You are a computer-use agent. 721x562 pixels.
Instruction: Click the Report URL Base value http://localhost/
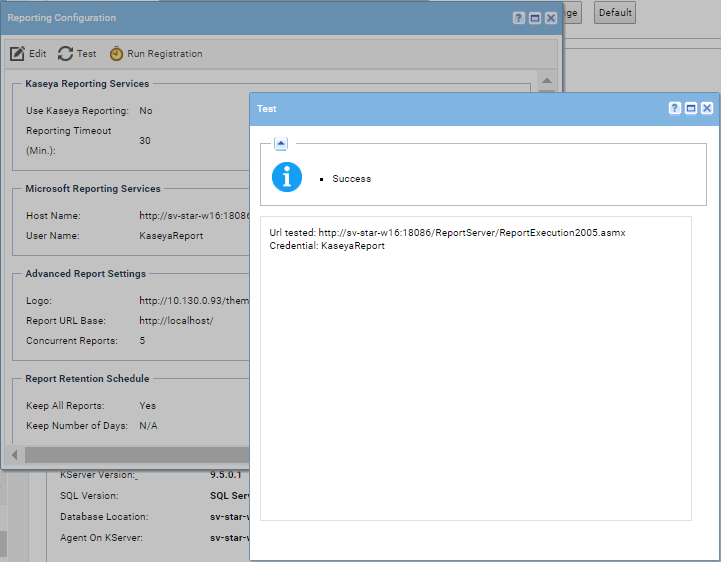click(x=176, y=321)
